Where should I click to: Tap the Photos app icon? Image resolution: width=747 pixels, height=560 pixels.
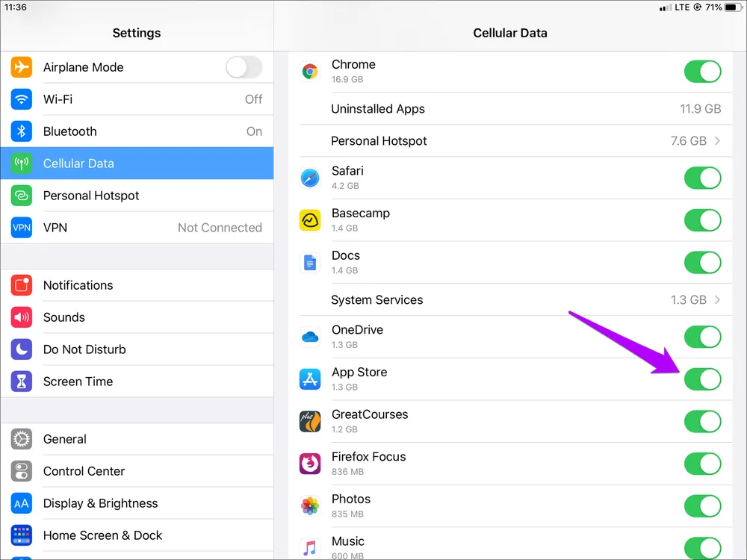(x=310, y=506)
